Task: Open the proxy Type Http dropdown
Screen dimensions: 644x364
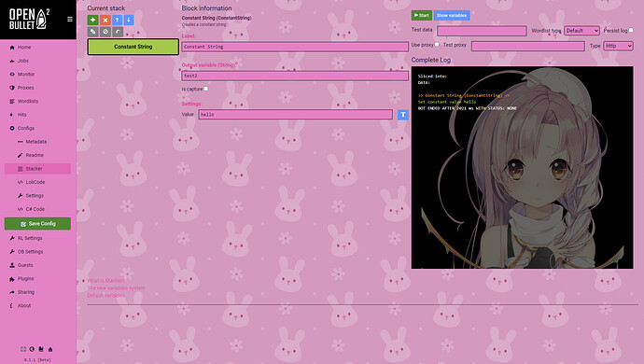Action: 618,46
